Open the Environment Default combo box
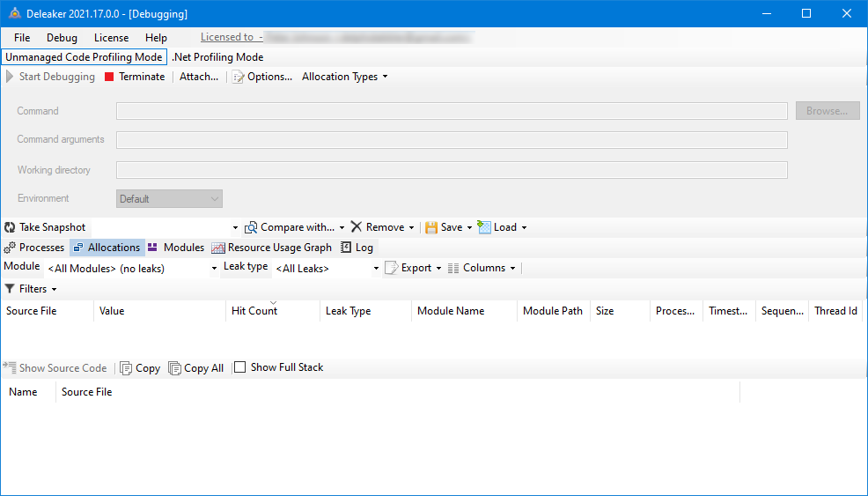Screen dimensions: 868x496 click(169, 199)
